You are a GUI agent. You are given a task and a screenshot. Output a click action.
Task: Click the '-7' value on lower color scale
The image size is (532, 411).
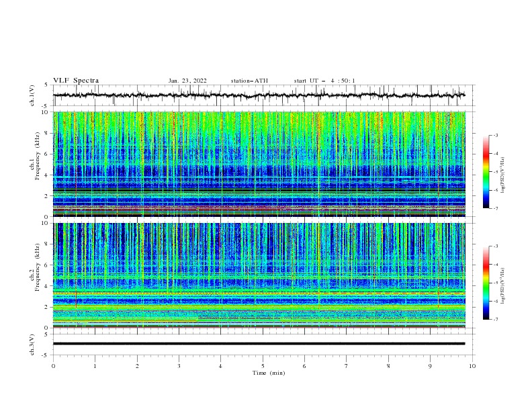495,320
